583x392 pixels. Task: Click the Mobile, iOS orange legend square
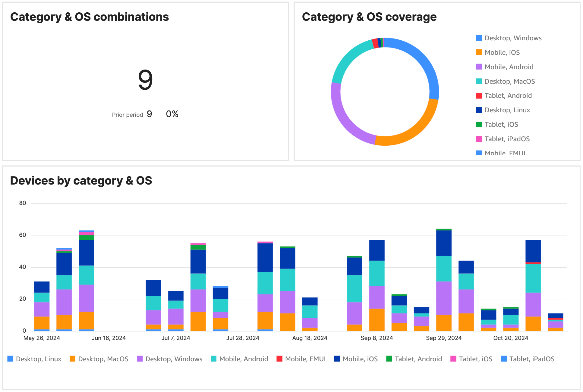pos(479,52)
